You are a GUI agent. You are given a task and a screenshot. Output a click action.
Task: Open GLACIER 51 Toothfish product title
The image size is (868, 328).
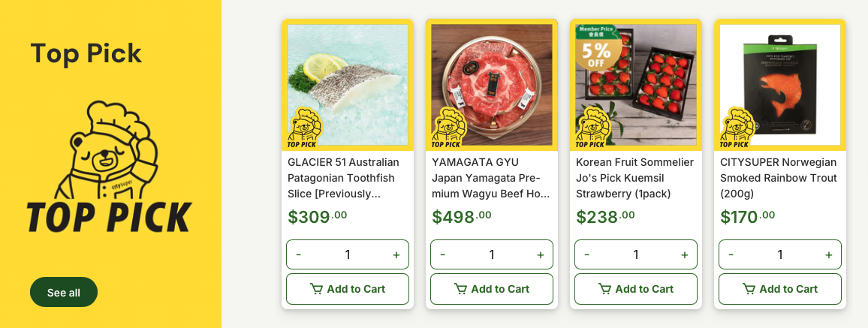click(x=344, y=178)
